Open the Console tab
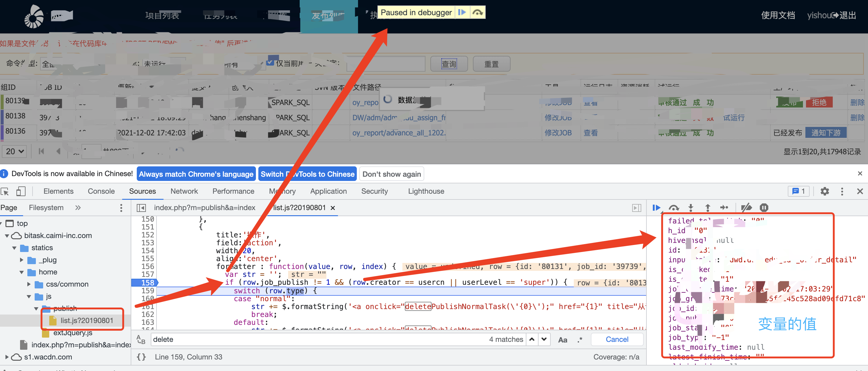 point(101,191)
